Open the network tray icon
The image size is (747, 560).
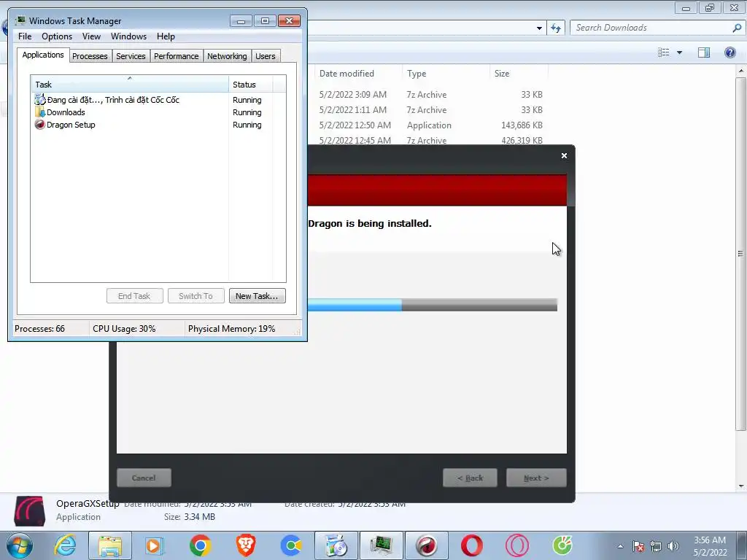(656, 546)
